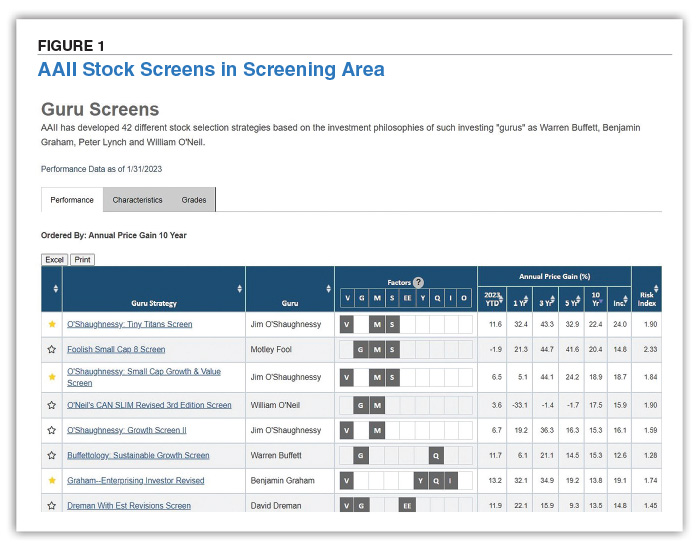Click I factor badge in Graham row
This screenshot has width=700, height=548.
click(450, 481)
